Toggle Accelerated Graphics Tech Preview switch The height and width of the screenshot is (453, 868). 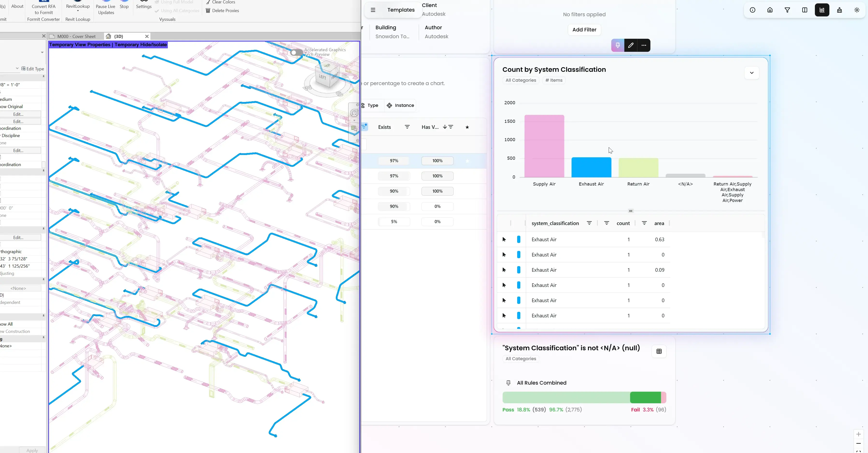point(296,52)
